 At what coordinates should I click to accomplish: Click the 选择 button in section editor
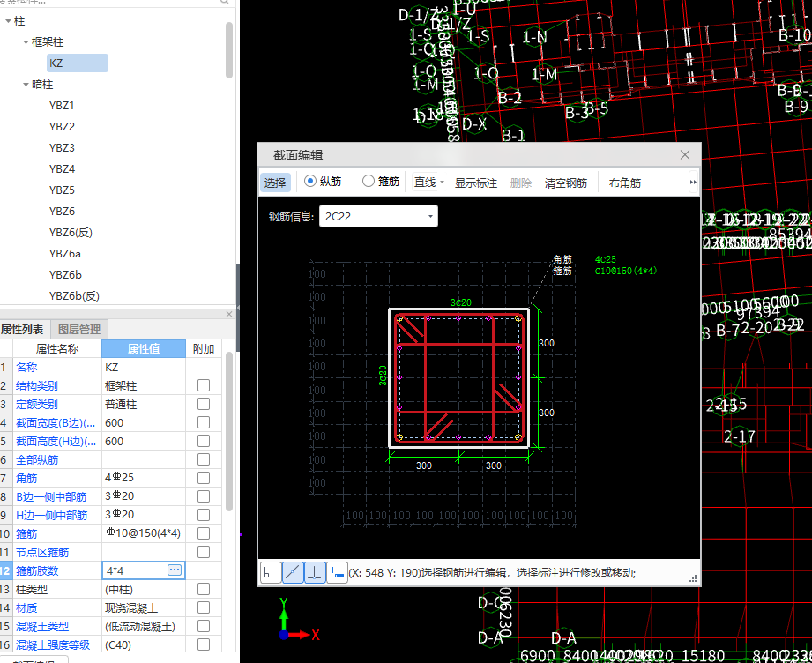pos(275,183)
